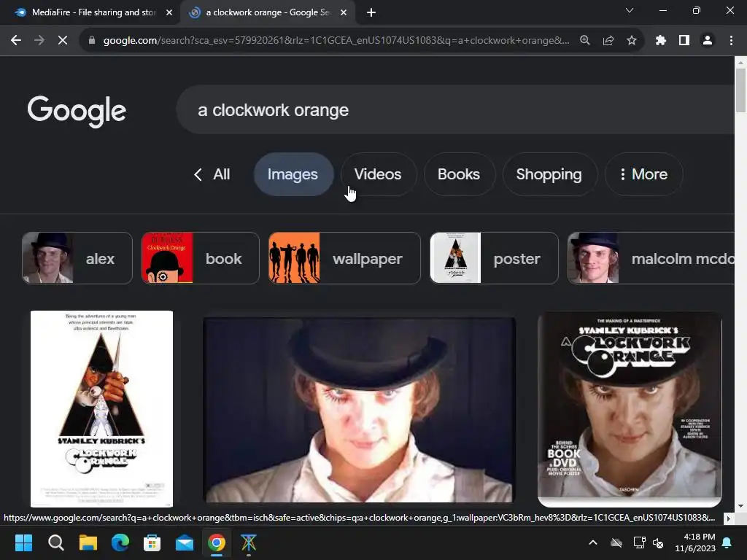This screenshot has width=747, height=560.
Task: Open Shopping results
Action: 549,174
